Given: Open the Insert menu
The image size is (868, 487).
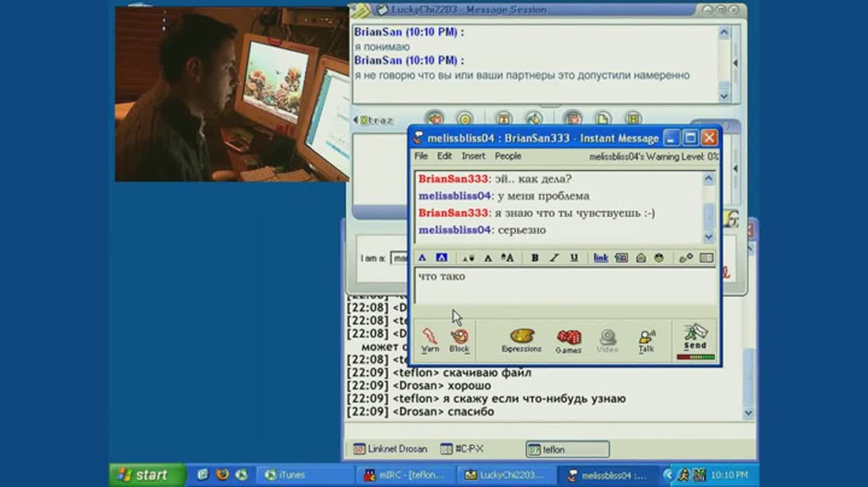Looking at the screenshot, I should point(473,156).
